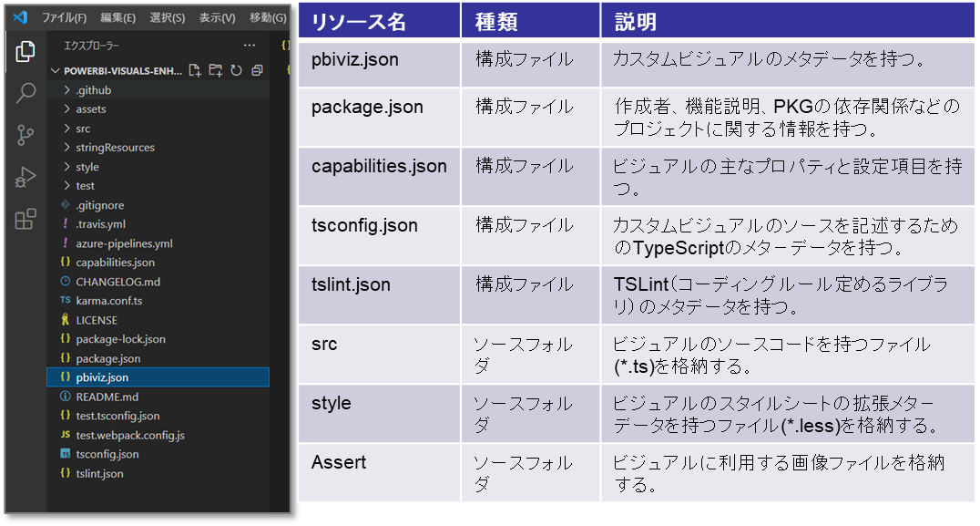Open the Source Control view icon

tap(25, 135)
